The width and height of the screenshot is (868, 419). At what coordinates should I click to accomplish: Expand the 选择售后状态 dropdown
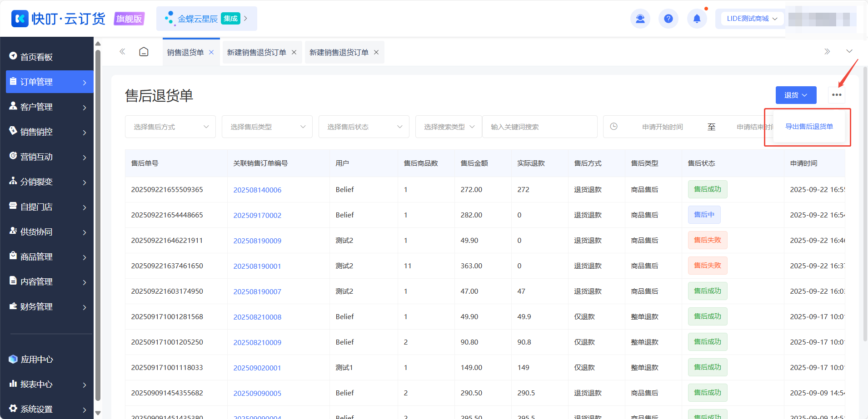(x=364, y=127)
